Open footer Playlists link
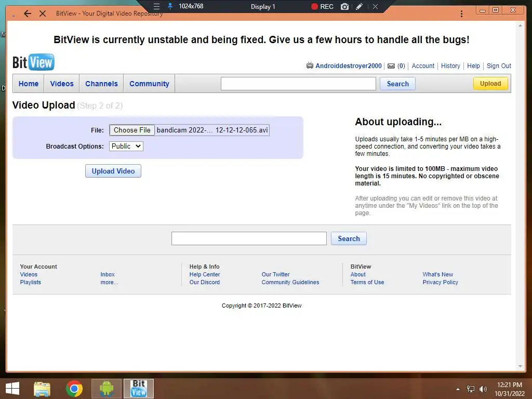The height and width of the screenshot is (399, 532). (30, 282)
